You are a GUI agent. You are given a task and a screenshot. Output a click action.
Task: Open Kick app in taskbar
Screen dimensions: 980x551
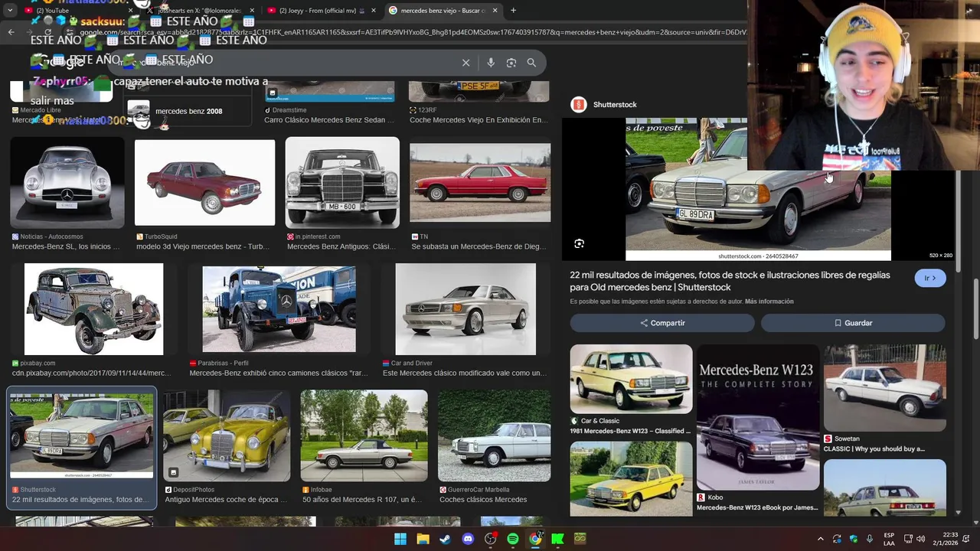pyautogui.click(x=557, y=539)
